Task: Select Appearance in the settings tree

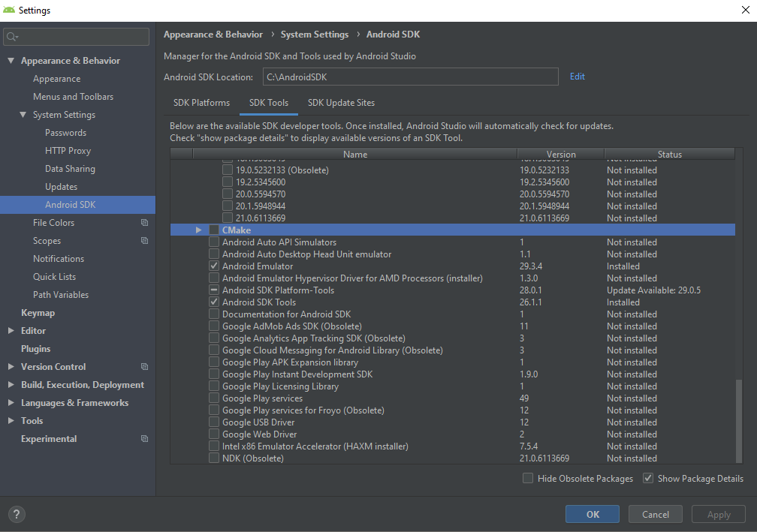Action: point(56,79)
